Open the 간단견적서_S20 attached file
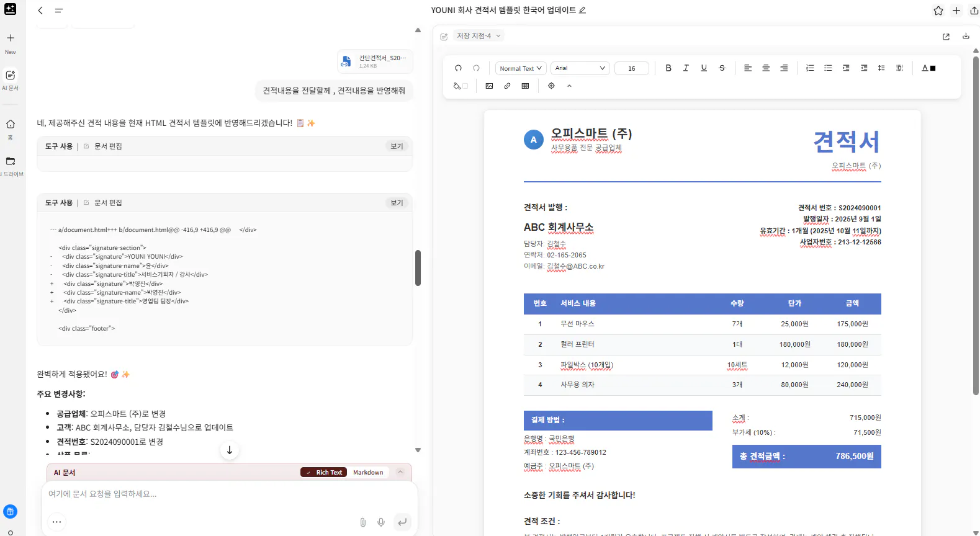Viewport: 980px width, 536px height. coord(375,61)
